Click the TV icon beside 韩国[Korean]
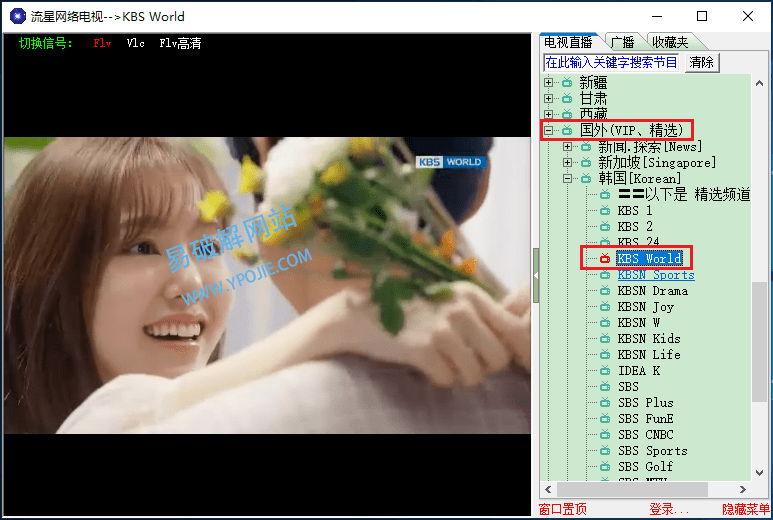Image resolution: width=773 pixels, height=520 pixels. pyautogui.click(x=586, y=179)
